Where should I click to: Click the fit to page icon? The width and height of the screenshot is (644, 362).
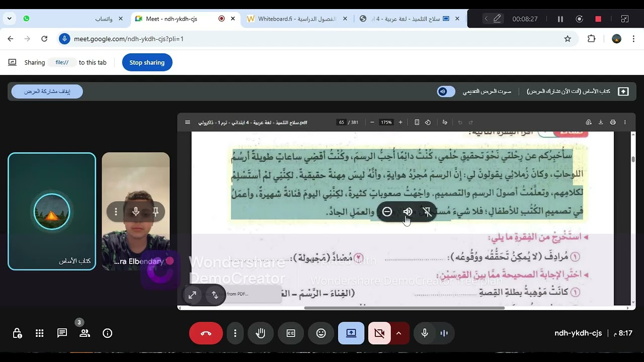pos(417,122)
